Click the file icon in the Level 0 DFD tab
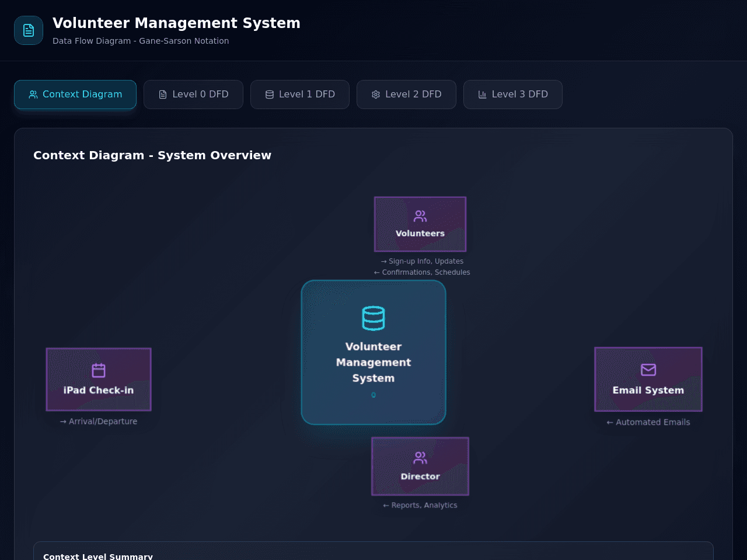 coord(163,94)
